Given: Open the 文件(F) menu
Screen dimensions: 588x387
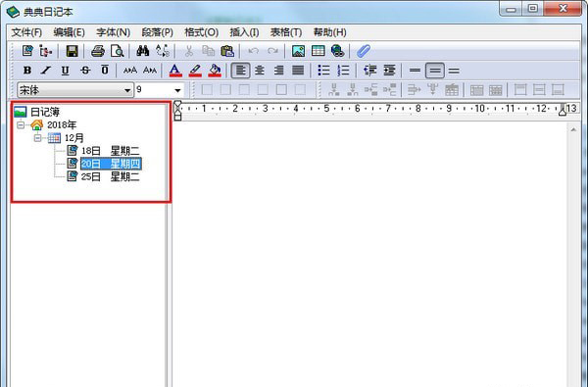Looking at the screenshot, I should coord(26,32).
